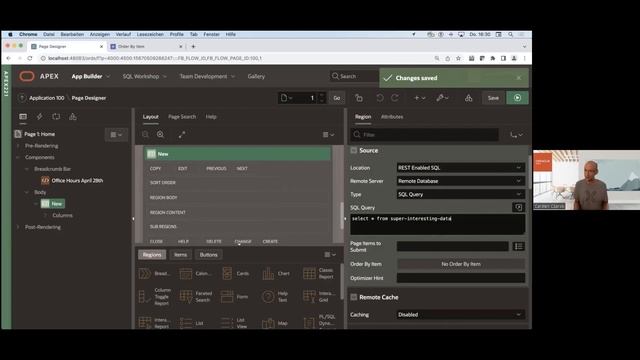Open the Remote Server dropdown

(x=460, y=181)
